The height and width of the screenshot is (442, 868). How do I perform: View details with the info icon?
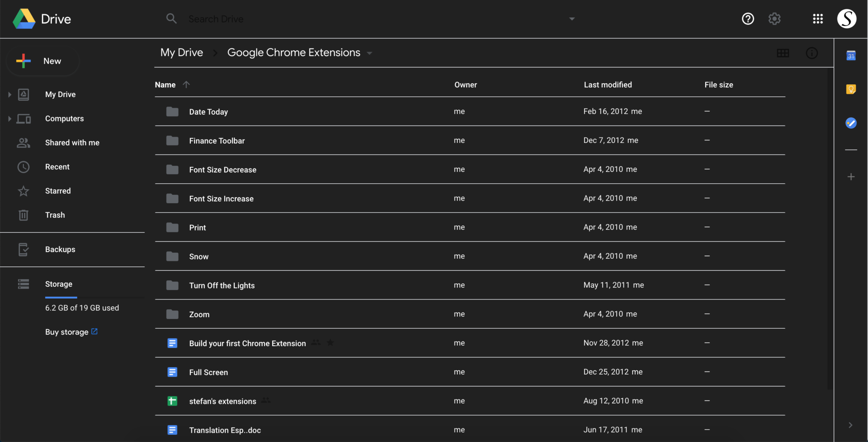click(x=812, y=53)
